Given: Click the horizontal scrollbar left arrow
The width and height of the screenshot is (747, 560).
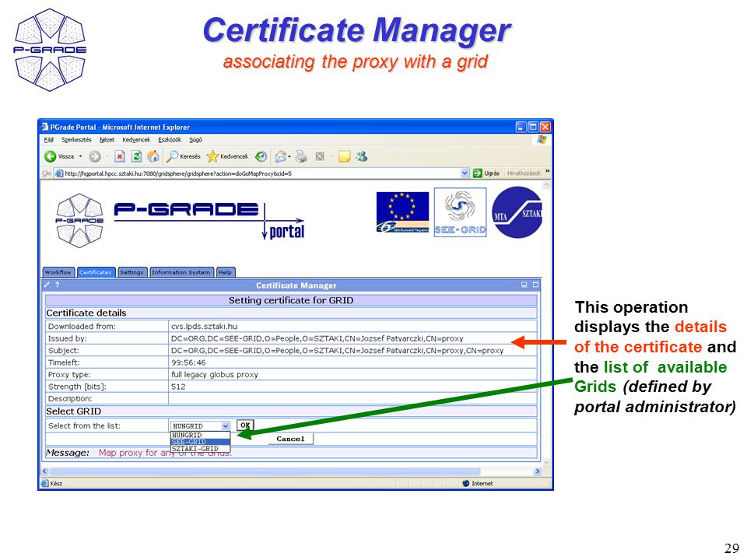Looking at the screenshot, I should (45, 471).
